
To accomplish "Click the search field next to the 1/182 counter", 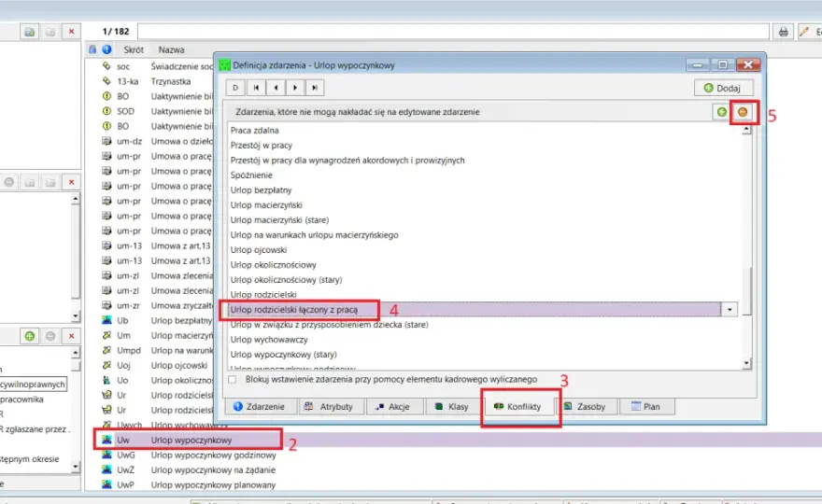I will click(453, 32).
